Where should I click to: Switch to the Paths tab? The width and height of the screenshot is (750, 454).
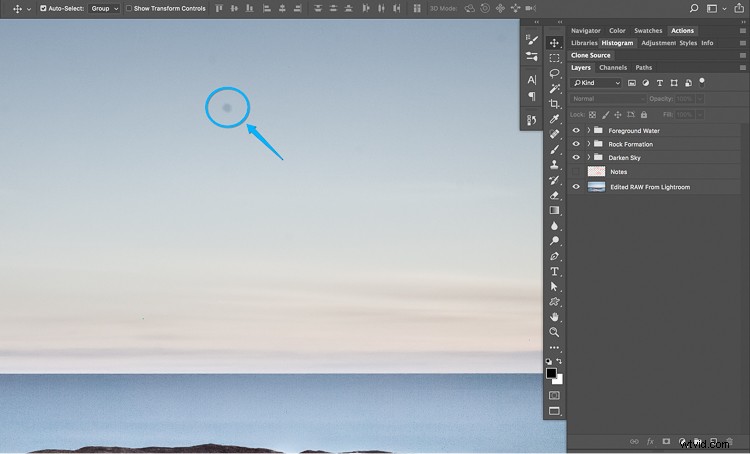click(643, 67)
